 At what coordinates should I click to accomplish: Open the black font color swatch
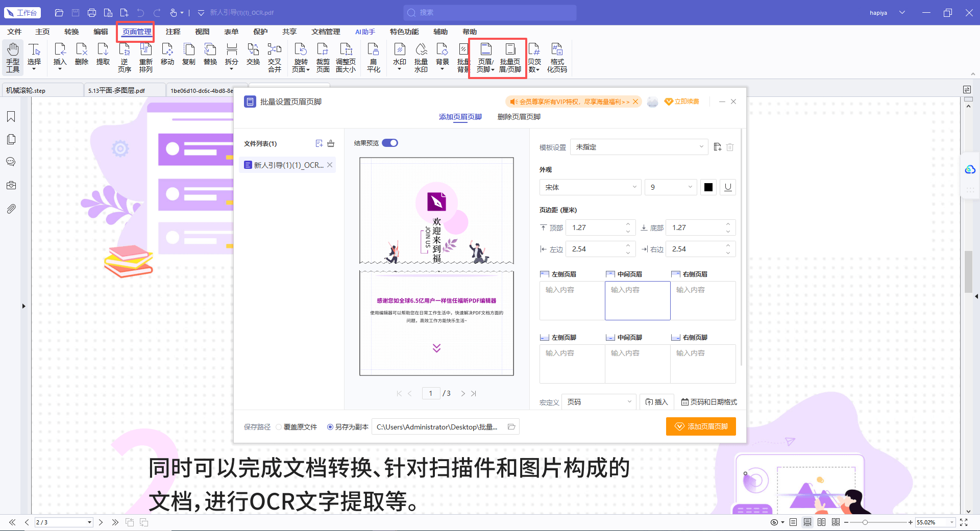[708, 187]
